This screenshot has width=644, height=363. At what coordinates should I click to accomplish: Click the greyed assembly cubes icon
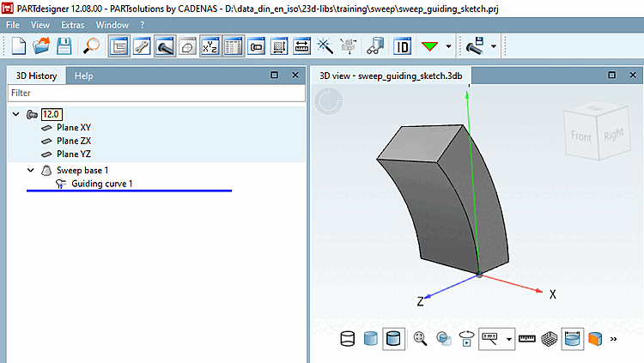[349, 46]
